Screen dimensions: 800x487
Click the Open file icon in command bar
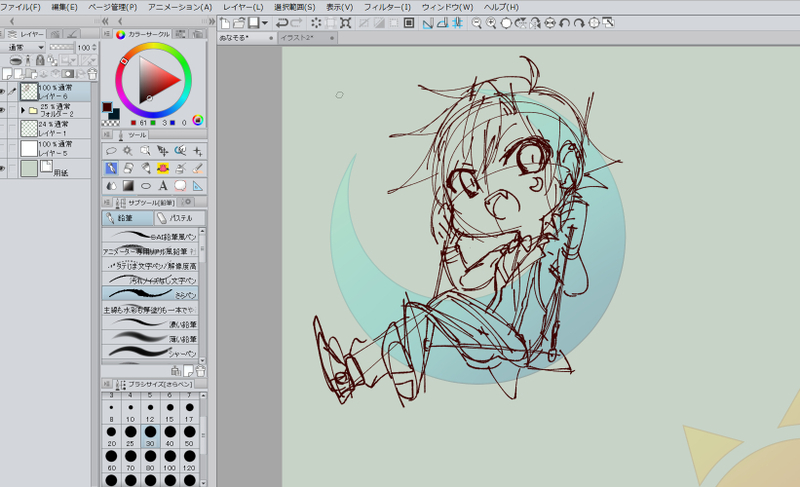click(x=239, y=23)
